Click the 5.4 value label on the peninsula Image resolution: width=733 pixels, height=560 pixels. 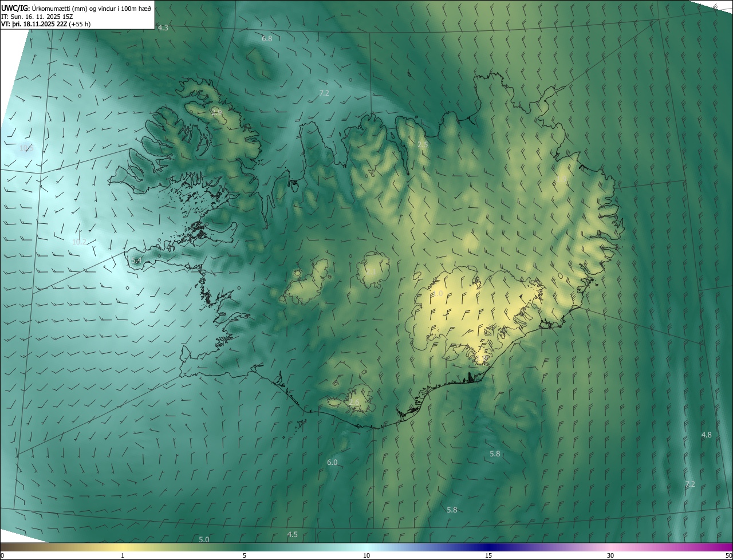[x=136, y=261]
